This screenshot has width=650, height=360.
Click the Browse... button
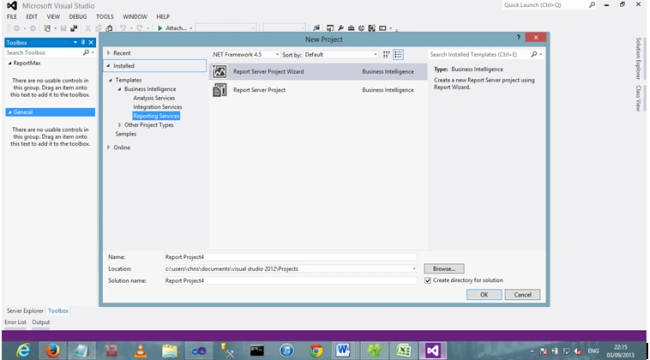pyautogui.click(x=444, y=269)
